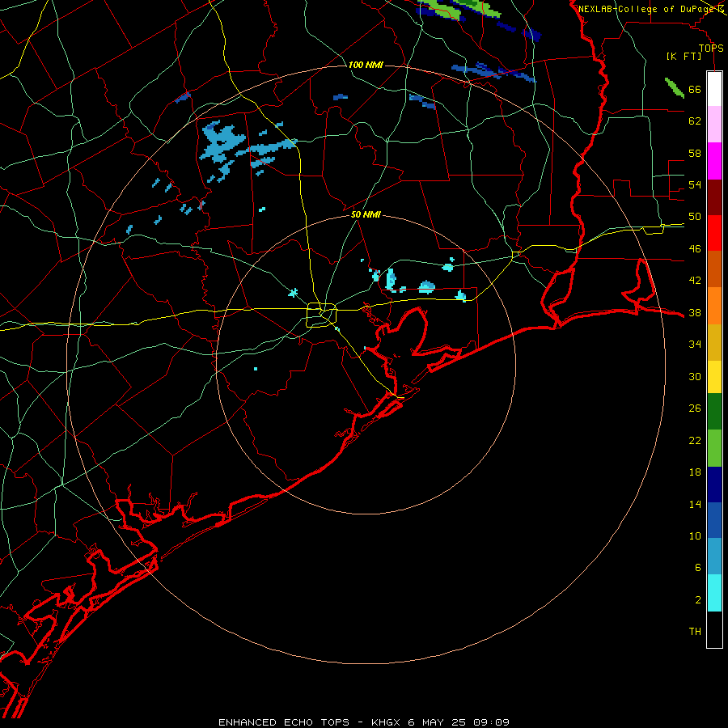Image resolution: width=728 pixels, height=728 pixels.
Task: Click the '22' scale label
Action: click(695, 440)
